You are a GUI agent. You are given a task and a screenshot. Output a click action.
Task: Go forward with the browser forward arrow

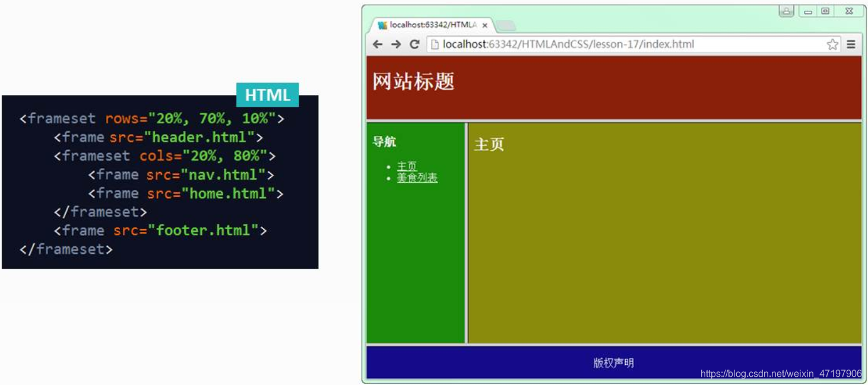396,44
